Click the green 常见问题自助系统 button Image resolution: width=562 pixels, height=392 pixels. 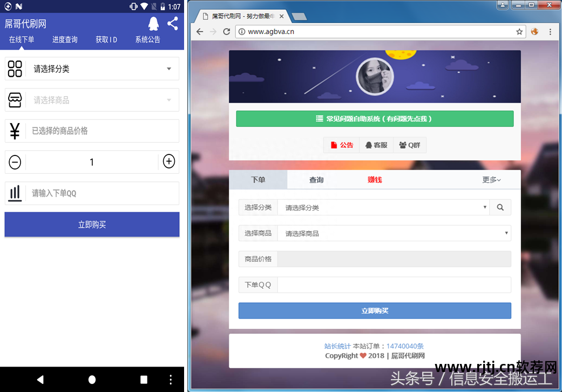[375, 119]
